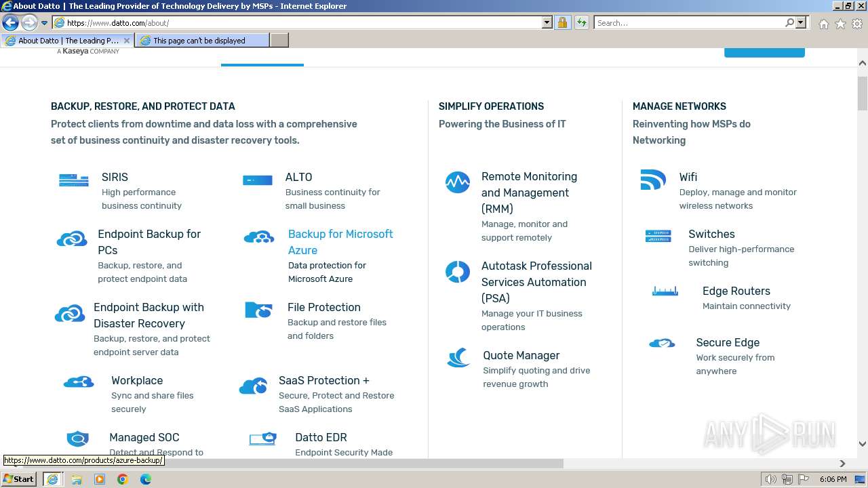Click the Edge Routers icon

pos(665,291)
